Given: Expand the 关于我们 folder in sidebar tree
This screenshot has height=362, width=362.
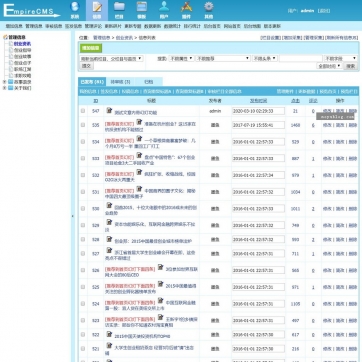Looking at the screenshot, I should 4,88.
